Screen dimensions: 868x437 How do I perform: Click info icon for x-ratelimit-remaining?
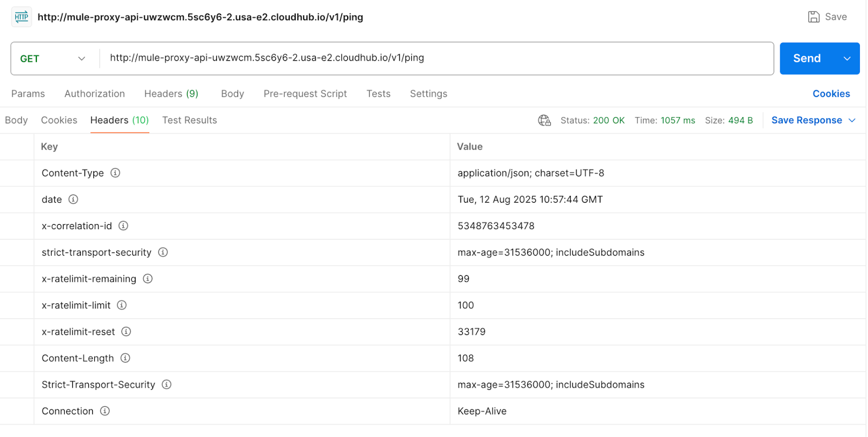pos(148,278)
